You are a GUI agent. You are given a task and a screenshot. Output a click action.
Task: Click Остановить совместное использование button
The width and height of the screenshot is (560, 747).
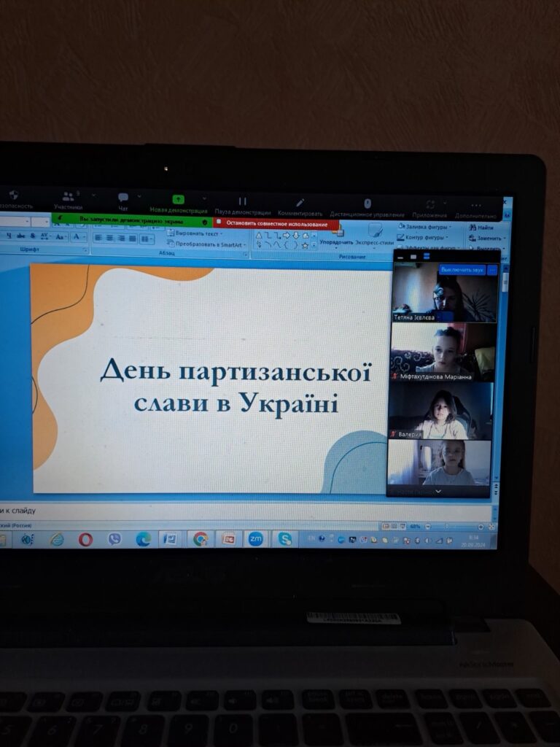(276, 223)
